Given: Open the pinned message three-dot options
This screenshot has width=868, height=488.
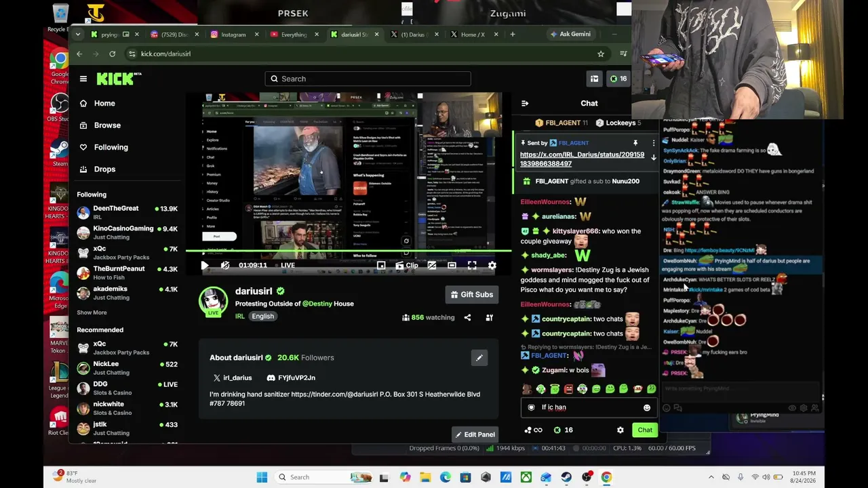Looking at the screenshot, I should coord(654,143).
